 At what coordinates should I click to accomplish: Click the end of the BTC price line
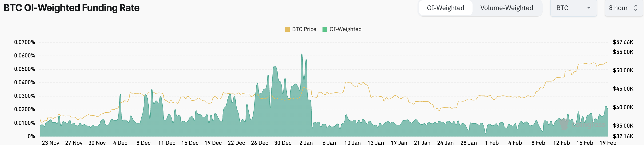[608, 62]
